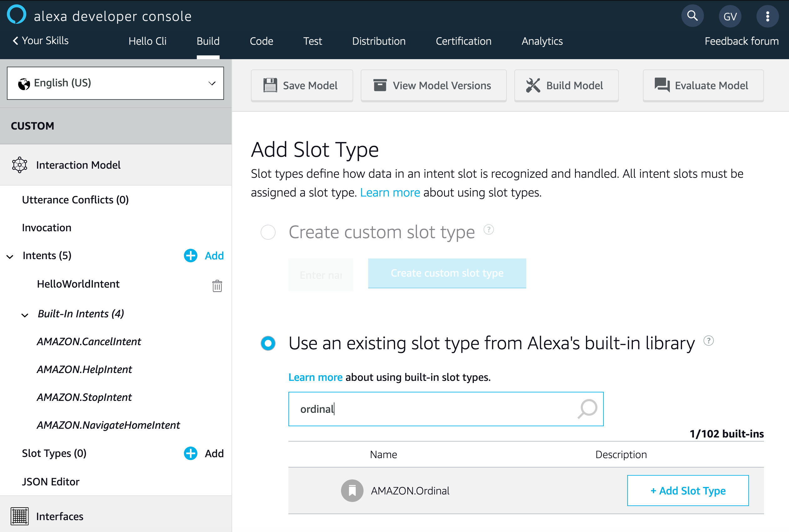Collapse the Intents (5) tree section
Image resolution: width=789 pixels, height=532 pixels.
tap(10, 257)
